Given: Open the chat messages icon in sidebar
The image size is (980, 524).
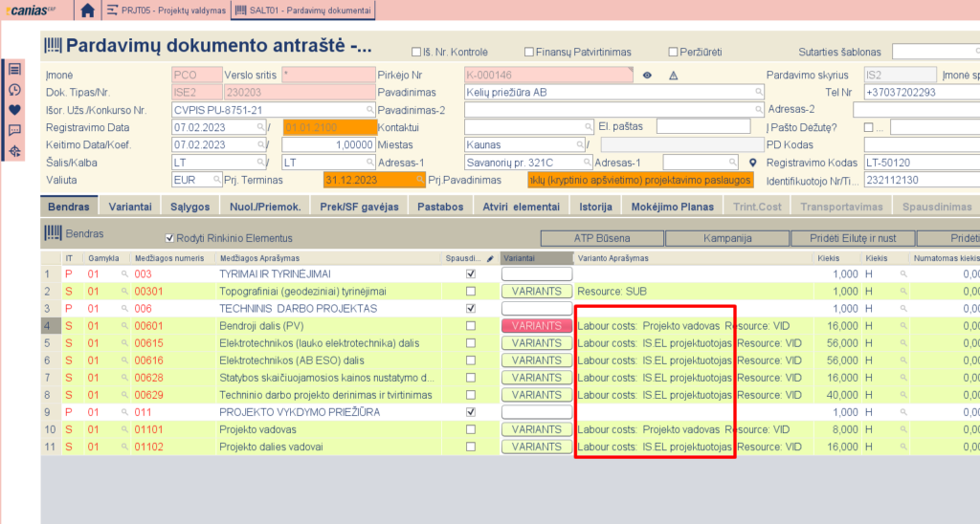Looking at the screenshot, I should point(14,130).
